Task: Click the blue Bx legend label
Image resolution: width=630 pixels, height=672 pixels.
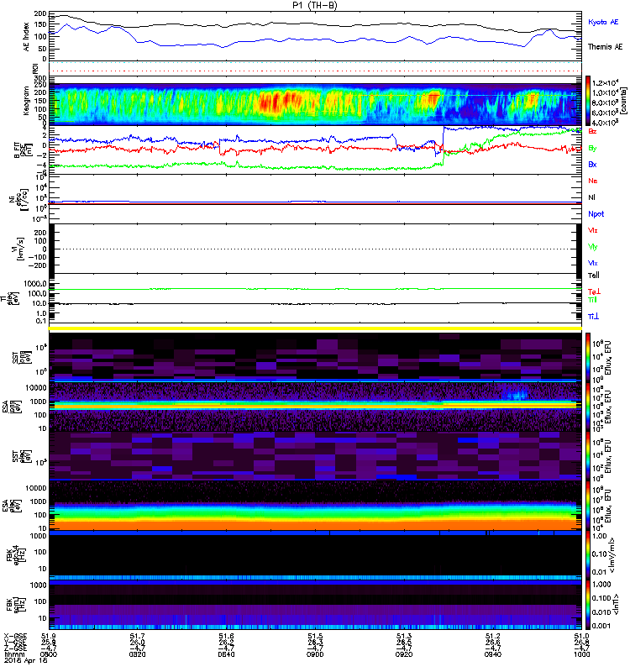Action: pyautogui.click(x=592, y=165)
